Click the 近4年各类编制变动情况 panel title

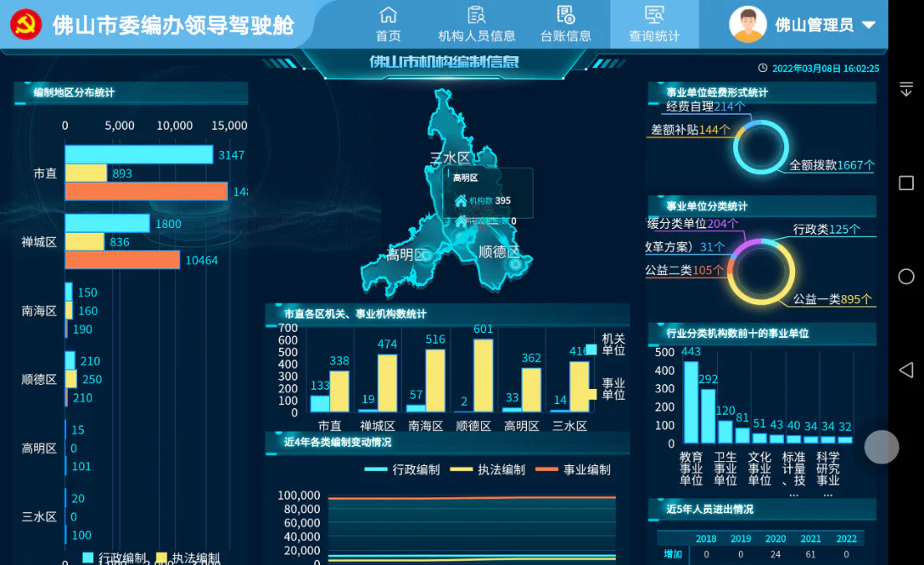pyautogui.click(x=338, y=442)
